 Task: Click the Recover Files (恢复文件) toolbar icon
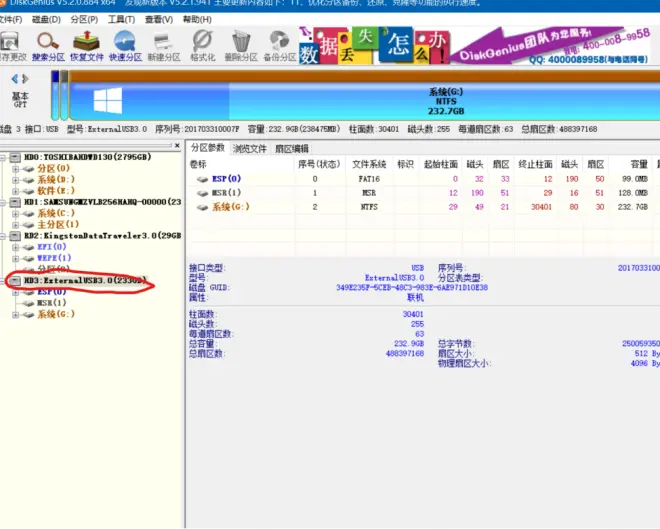coord(86,47)
